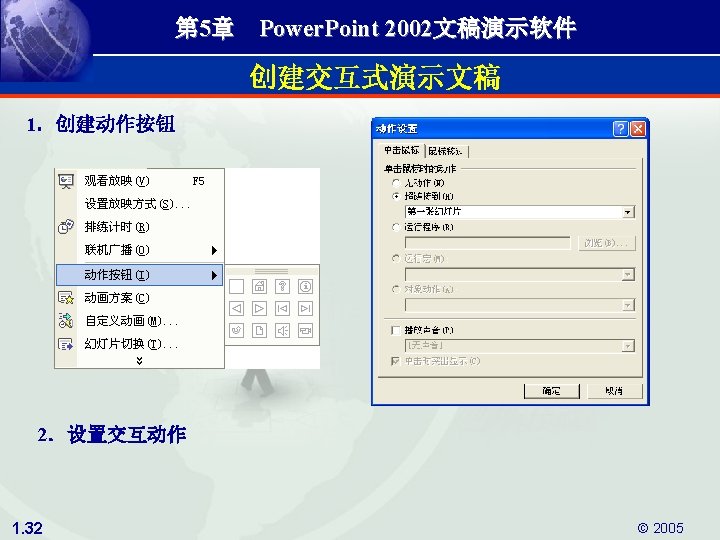Click the 运行程序 path input field
Image resolution: width=720 pixels, height=540 pixels.
(x=488, y=243)
